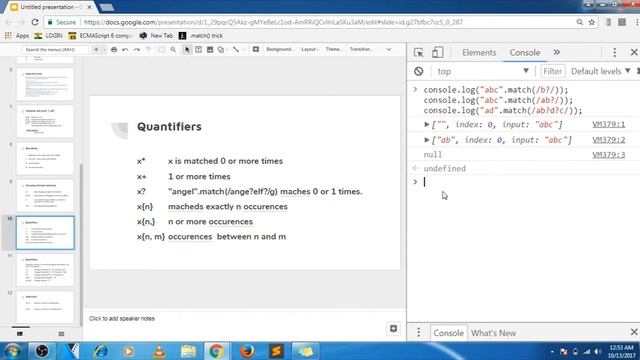Open the ECMAScript 6 compat bookmark
The height and width of the screenshot is (360, 640).
click(x=100, y=36)
